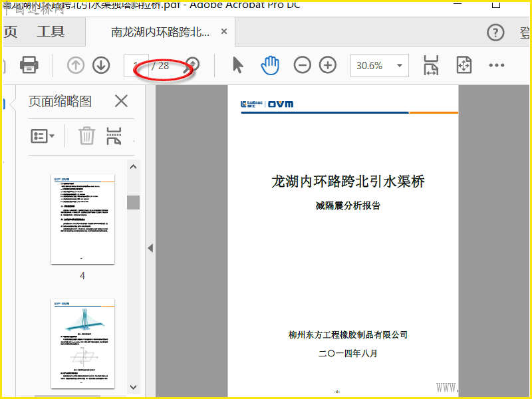Collapse navigation pane with left triangle

[151, 248]
